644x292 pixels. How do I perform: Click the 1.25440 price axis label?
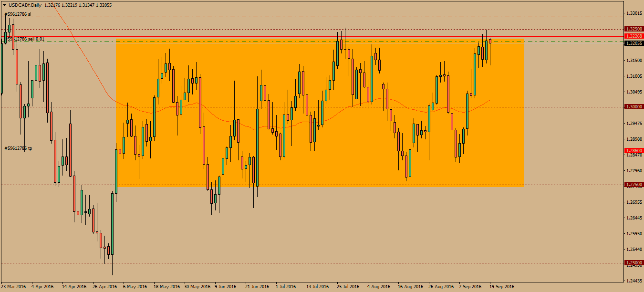coord(634,250)
